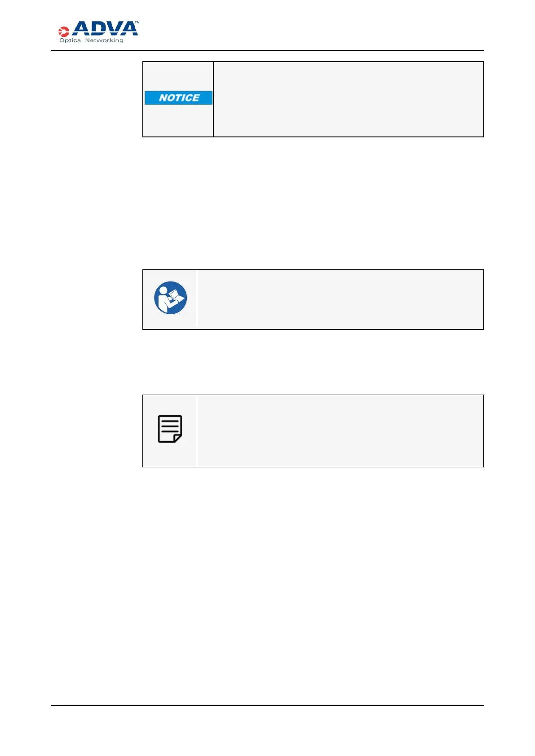Click the header horizontal rule line
535x756 pixels.
[267, 51]
